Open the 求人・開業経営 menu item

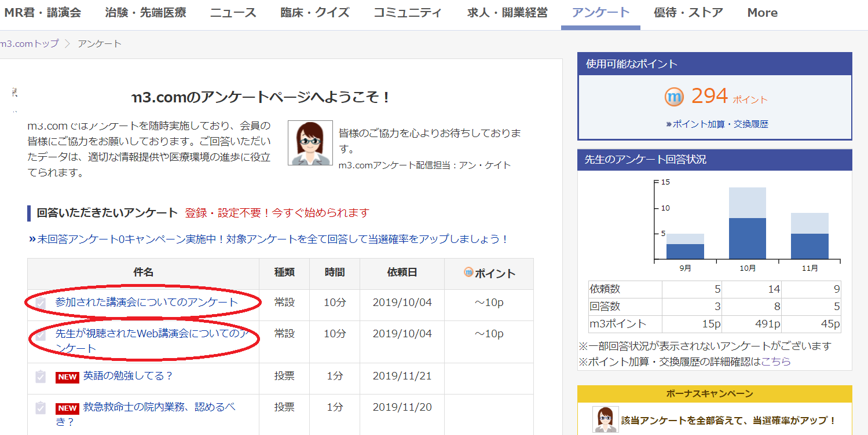507,13
